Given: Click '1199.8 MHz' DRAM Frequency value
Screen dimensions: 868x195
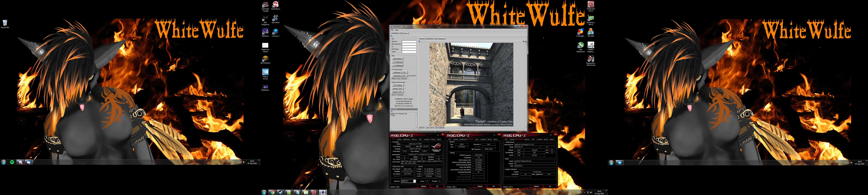Looking at the screenshot, I should click(x=478, y=155).
